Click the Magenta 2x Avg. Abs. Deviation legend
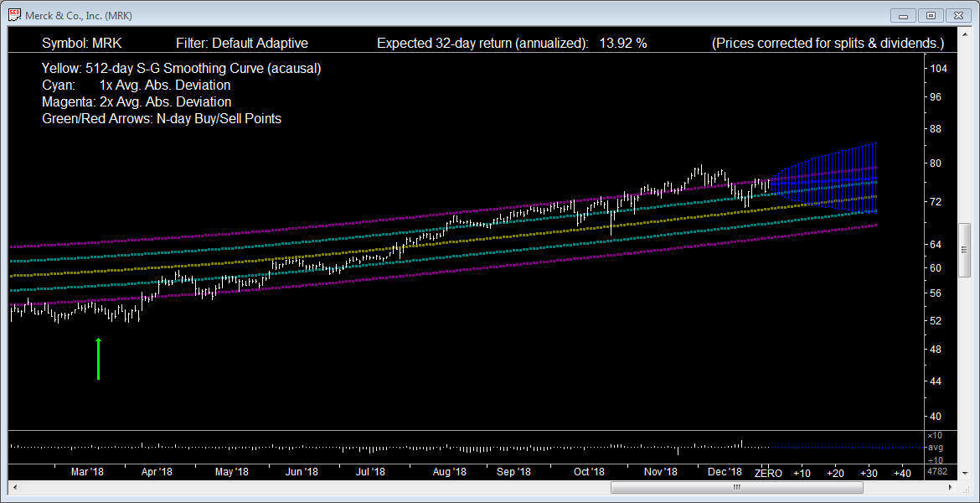This screenshot has width=980, height=503. click(x=137, y=102)
